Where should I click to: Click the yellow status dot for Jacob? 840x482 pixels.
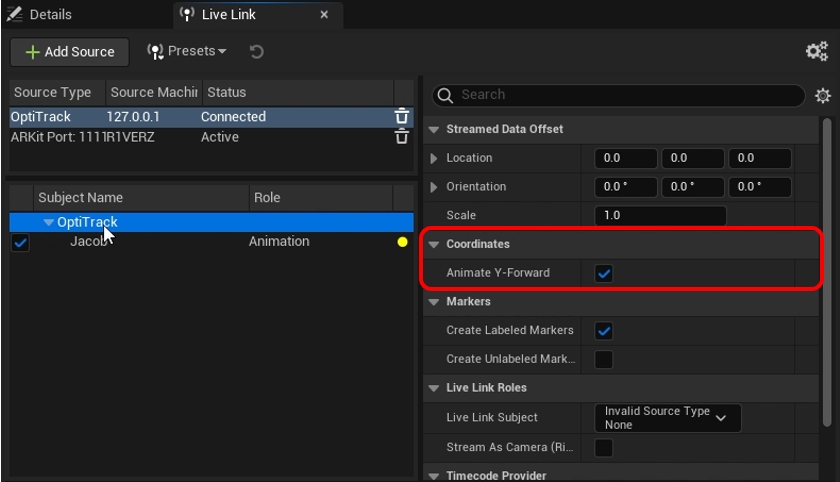[x=403, y=242]
